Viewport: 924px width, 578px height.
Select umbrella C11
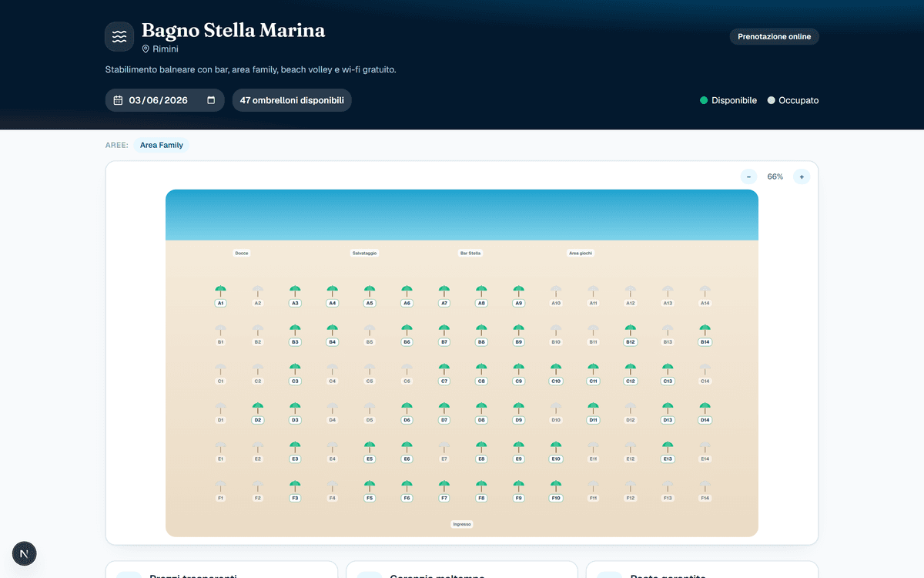(x=593, y=374)
